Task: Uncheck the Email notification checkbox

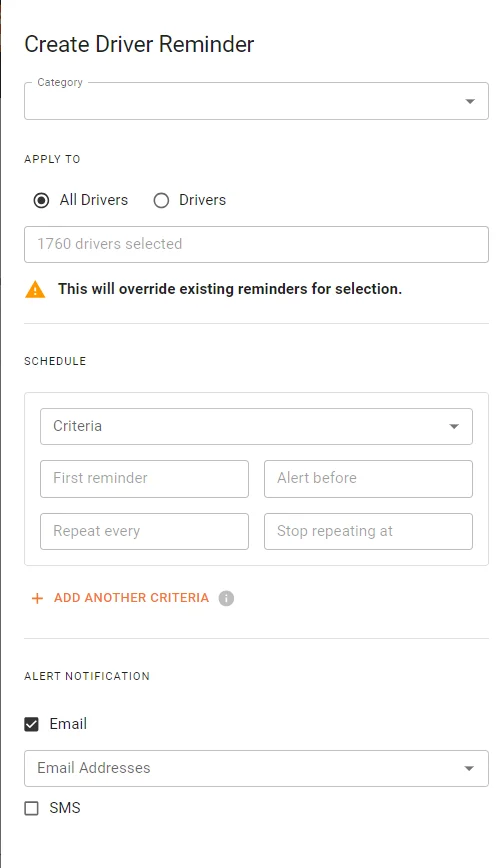Action: click(32, 724)
